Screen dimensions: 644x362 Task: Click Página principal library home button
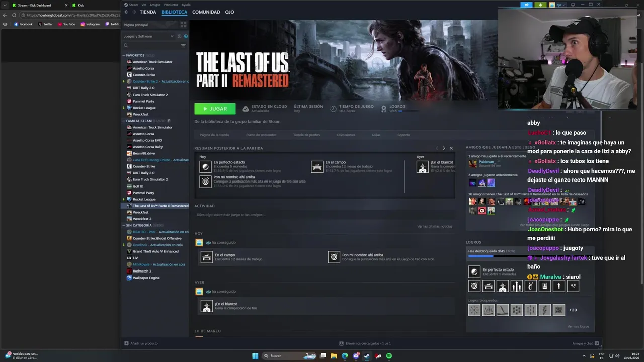(136, 25)
